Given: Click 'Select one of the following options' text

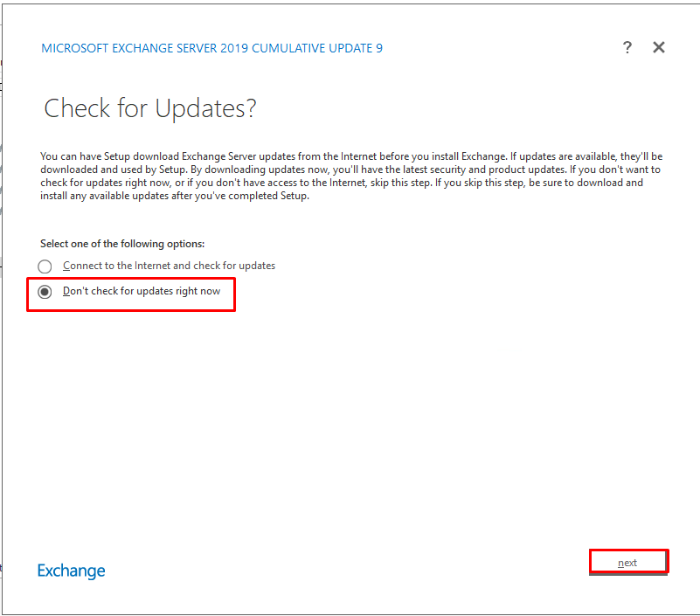Looking at the screenshot, I should (x=122, y=244).
